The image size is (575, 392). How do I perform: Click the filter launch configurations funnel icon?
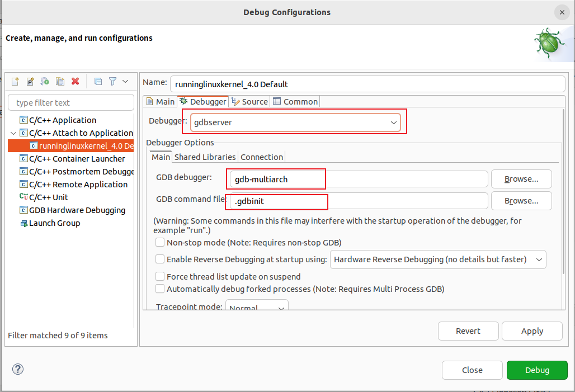(x=112, y=82)
